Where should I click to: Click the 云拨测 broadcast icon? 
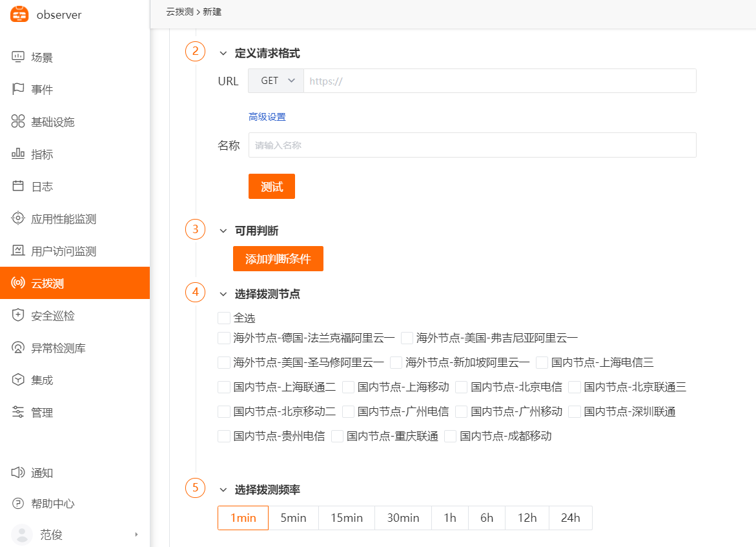pyautogui.click(x=18, y=283)
